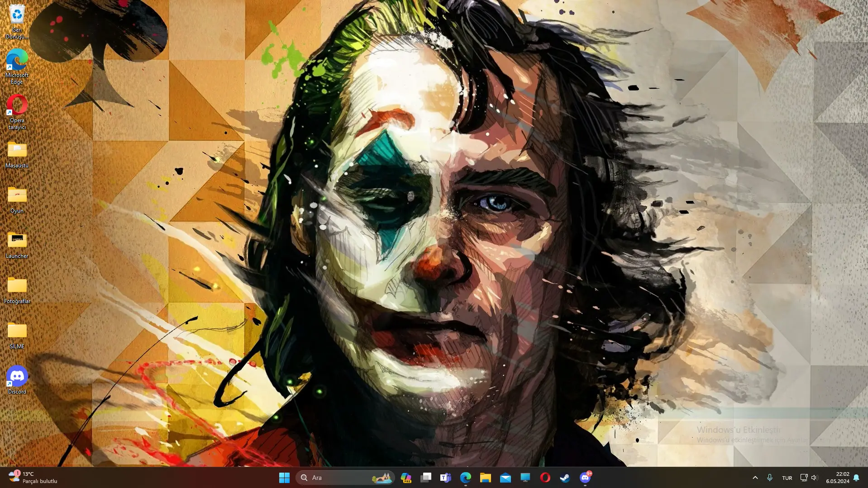The height and width of the screenshot is (488, 868).
Task: Select the Microsoft Edge desktop shortcut
Action: click(x=17, y=66)
